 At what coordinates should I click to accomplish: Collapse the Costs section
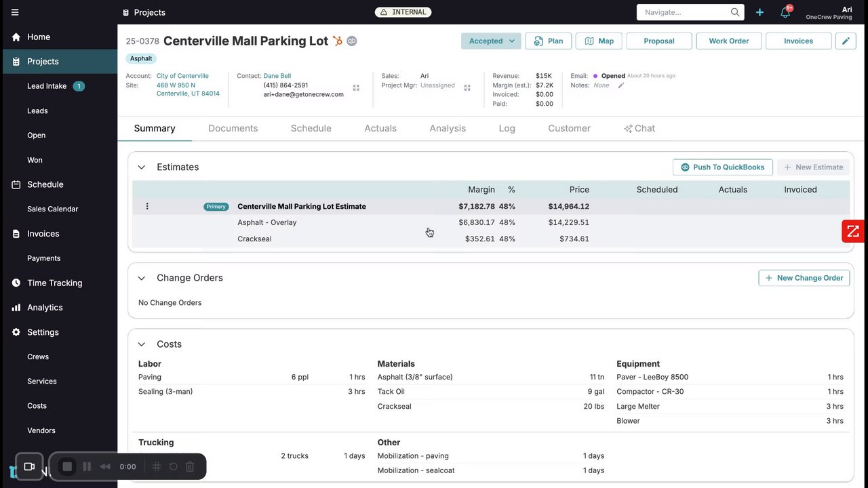[142, 344]
